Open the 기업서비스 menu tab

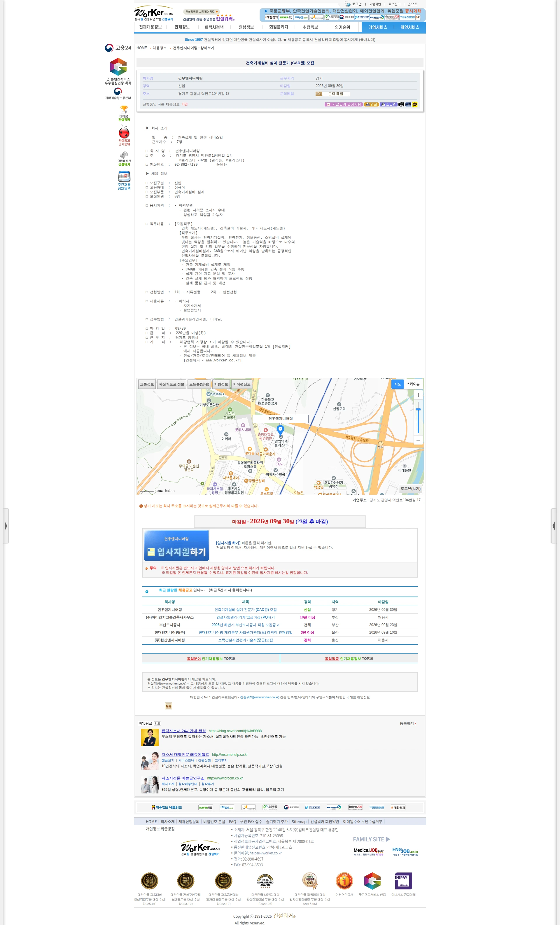coord(378,27)
